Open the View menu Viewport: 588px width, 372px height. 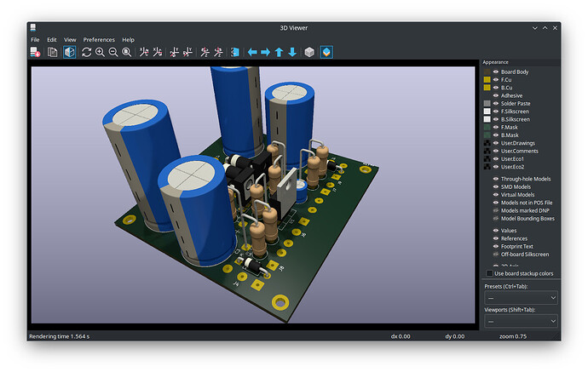coord(70,40)
